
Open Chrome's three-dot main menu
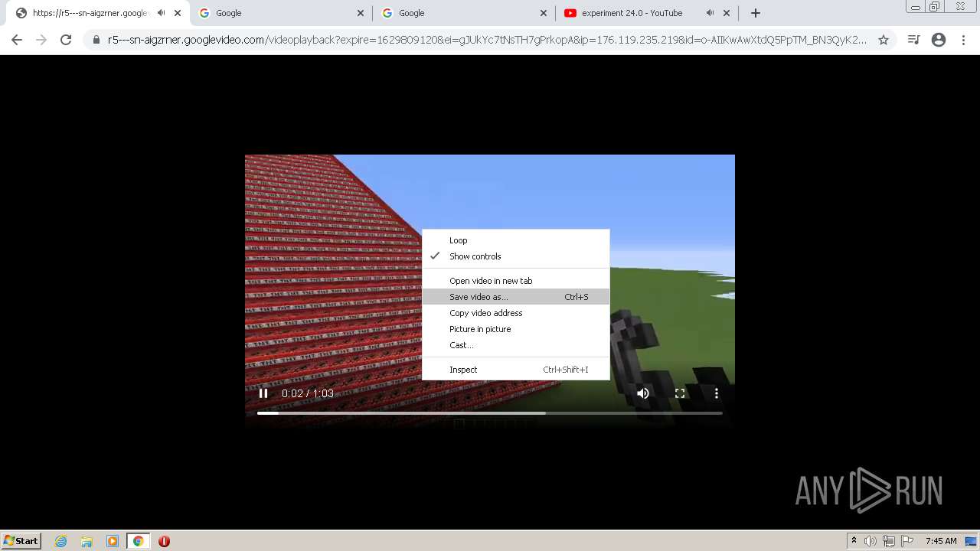963,40
